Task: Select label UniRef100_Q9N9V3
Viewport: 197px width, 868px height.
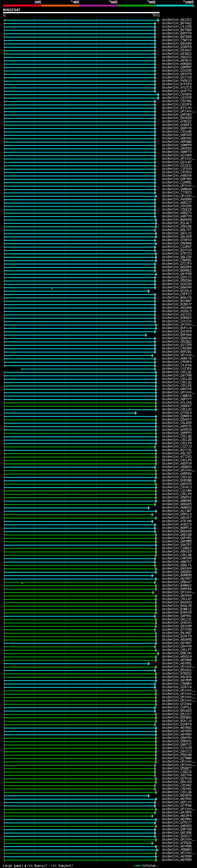Action: 176,416
